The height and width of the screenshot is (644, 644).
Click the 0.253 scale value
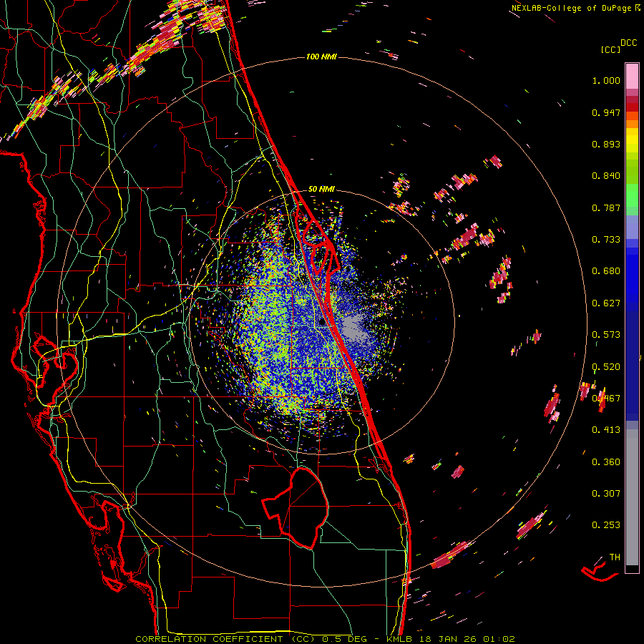click(606, 525)
